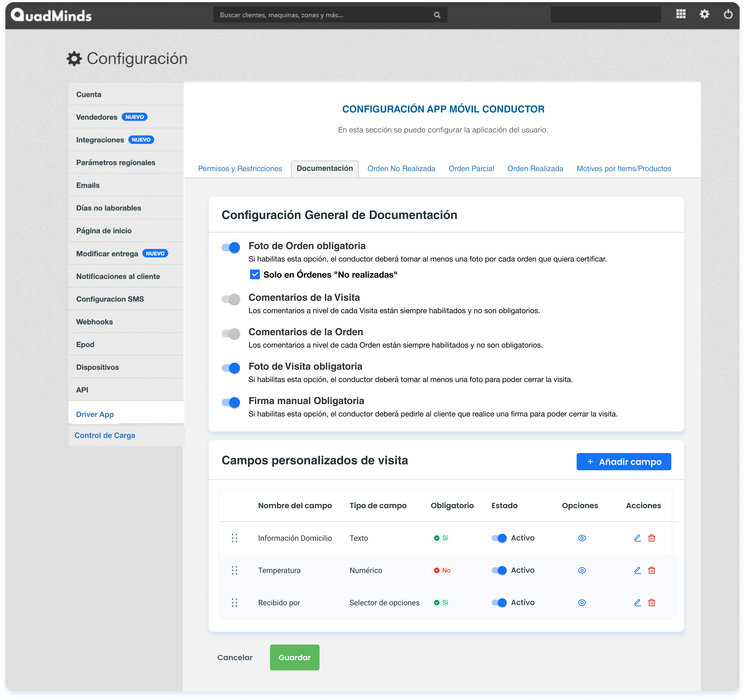Screen dimensions: 745x700
Task: Edit the Recibido por field
Action: click(x=637, y=603)
